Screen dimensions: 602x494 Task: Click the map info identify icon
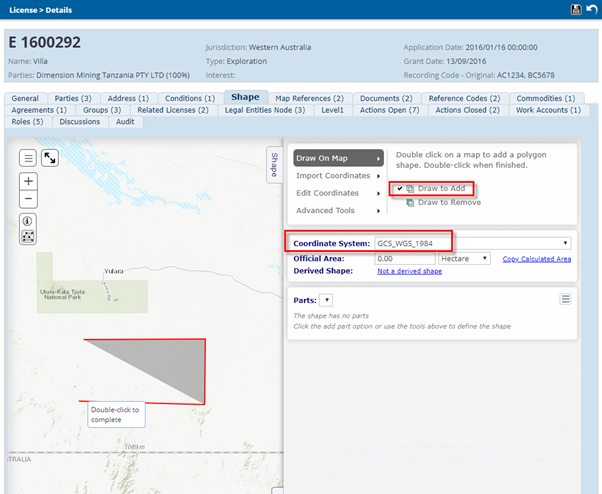pyautogui.click(x=28, y=221)
